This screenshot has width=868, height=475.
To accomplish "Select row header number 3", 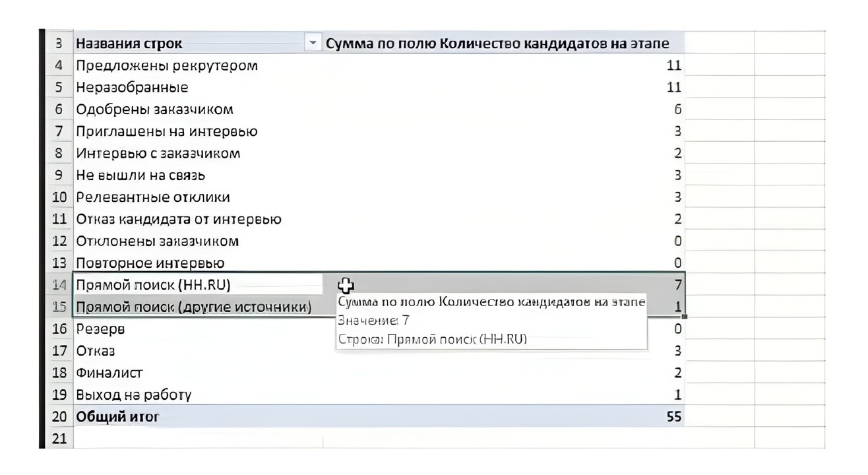I will (x=59, y=44).
